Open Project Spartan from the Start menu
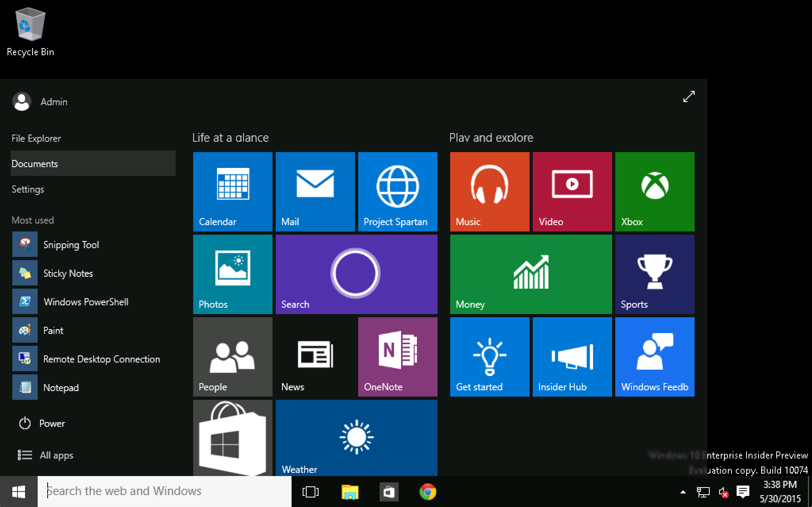The width and height of the screenshot is (812, 507). pos(397,191)
